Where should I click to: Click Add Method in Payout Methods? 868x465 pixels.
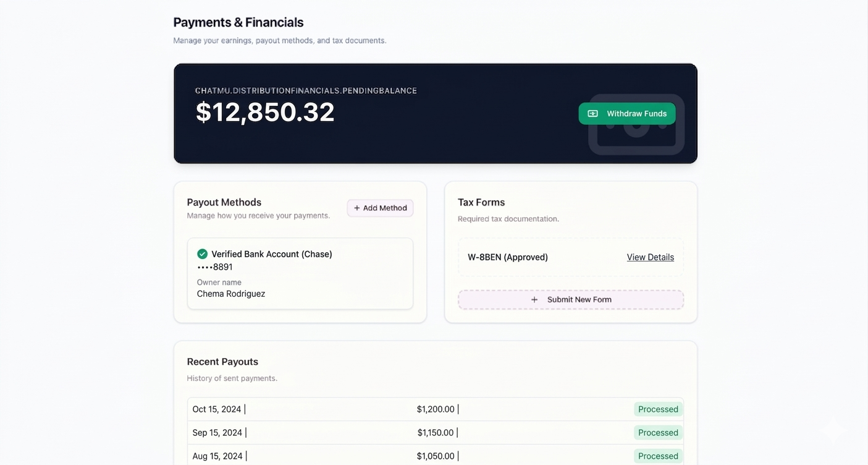(x=379, y=208)
